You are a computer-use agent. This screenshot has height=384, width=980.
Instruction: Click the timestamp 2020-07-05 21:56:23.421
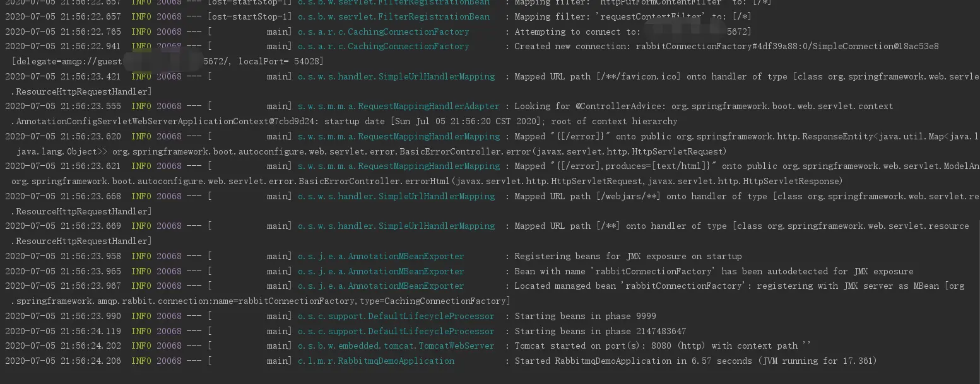63,76
